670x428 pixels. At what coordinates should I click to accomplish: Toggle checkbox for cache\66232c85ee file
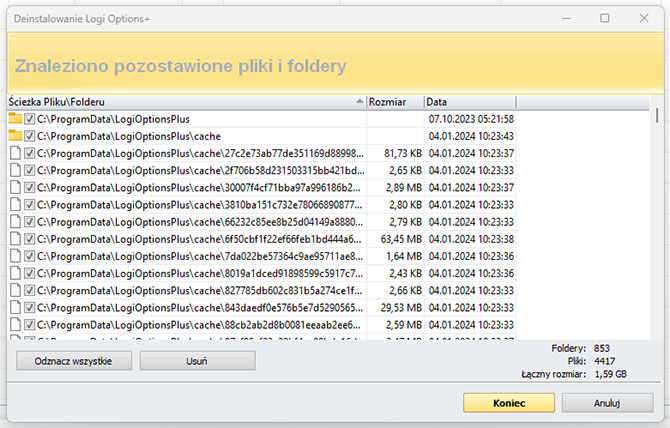coord(29,222)
